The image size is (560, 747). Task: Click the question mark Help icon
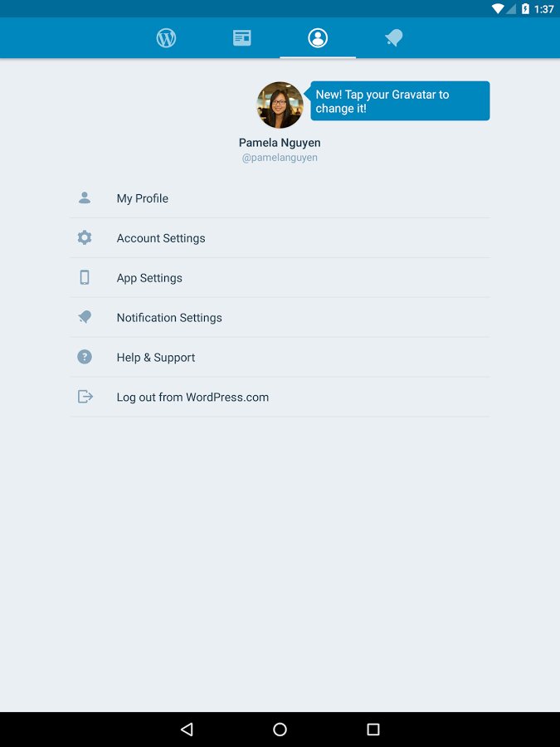pyautogui.click(x=85, y=357)
